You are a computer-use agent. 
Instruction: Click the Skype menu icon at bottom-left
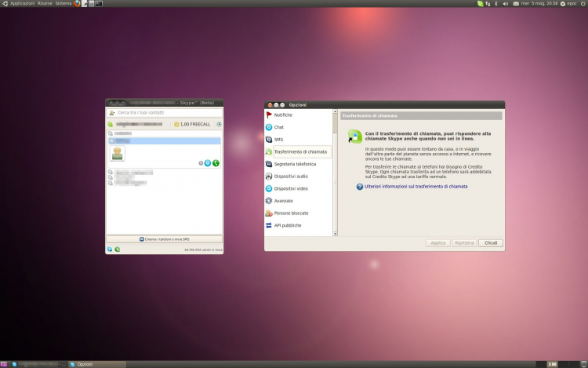click(x=110, y=250)
